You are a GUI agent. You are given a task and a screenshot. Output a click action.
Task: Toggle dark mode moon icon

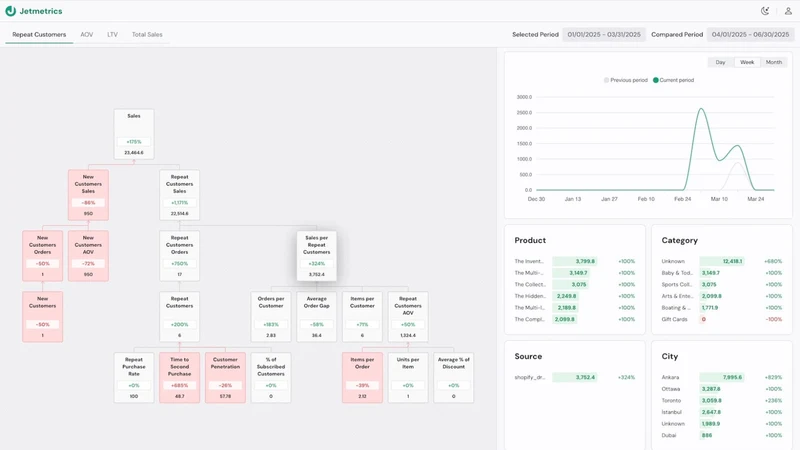(765, 11)
